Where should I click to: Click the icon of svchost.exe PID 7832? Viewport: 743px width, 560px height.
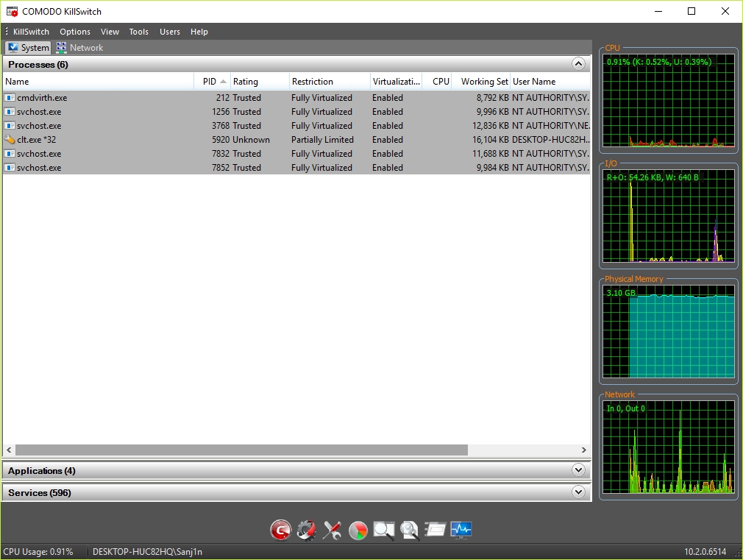click(10, 154)
